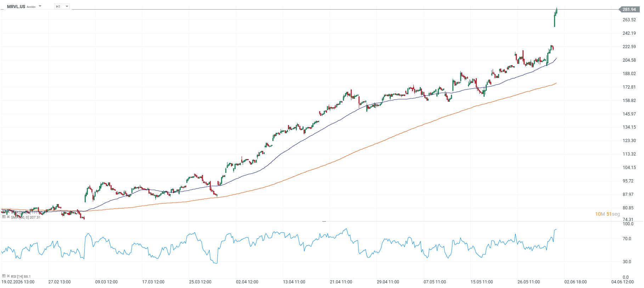Remove the SMA 177.85 indicator
Screen dimensions: 644x288
click(8, 212)
